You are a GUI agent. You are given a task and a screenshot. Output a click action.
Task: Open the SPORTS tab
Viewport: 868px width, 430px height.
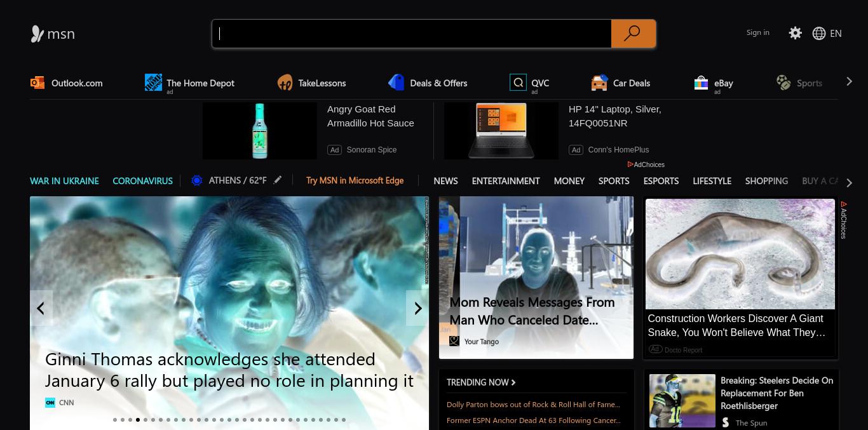click(614, 181)
